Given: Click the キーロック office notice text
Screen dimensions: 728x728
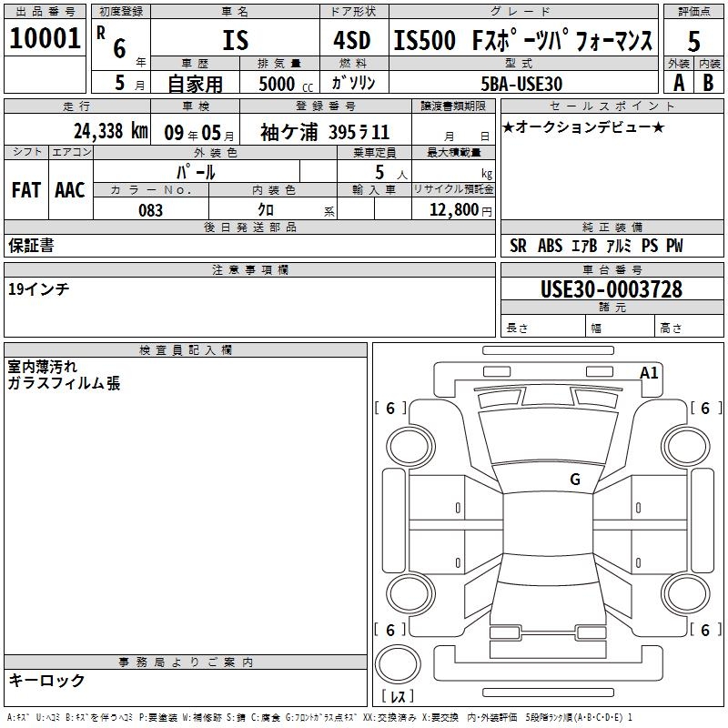Looking at the screenshot, I should pos(47,680).
